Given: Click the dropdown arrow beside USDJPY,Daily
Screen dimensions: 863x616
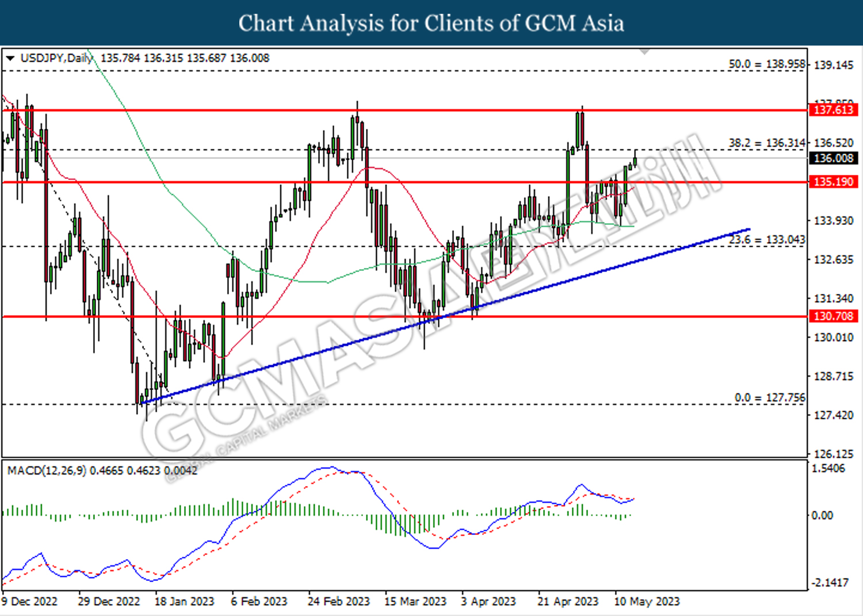Looking at the screenshot, I should 10,58.
